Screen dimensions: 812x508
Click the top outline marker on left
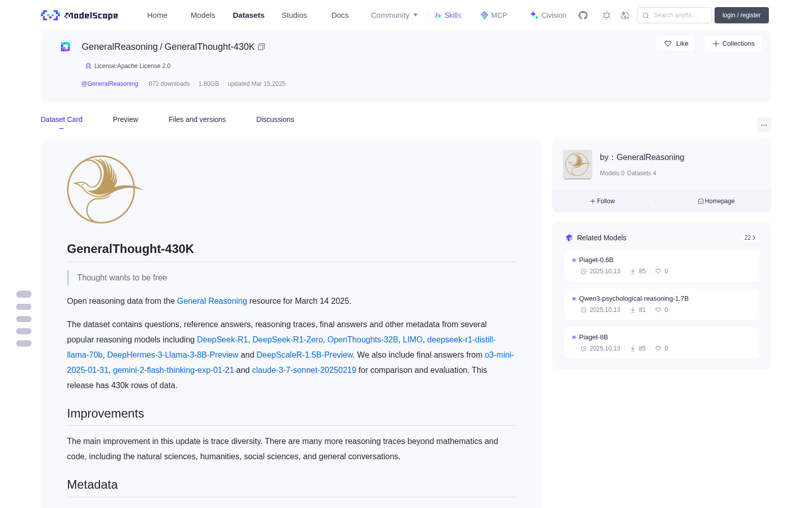[24, 294]
